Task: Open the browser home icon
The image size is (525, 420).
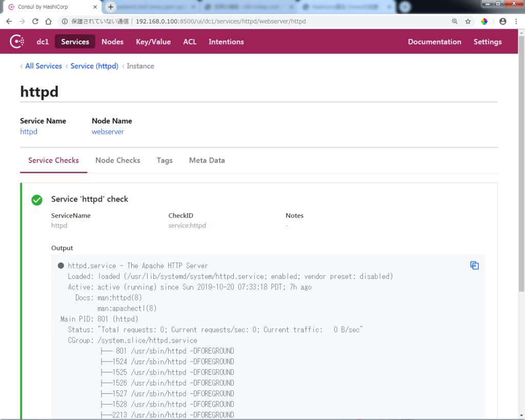Action: coord(49,22)
